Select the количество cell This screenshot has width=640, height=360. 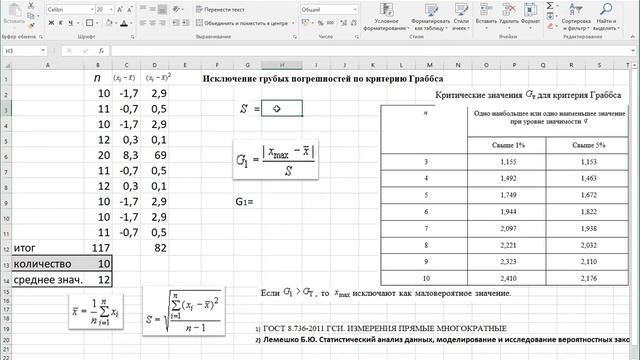coord(48,264)
